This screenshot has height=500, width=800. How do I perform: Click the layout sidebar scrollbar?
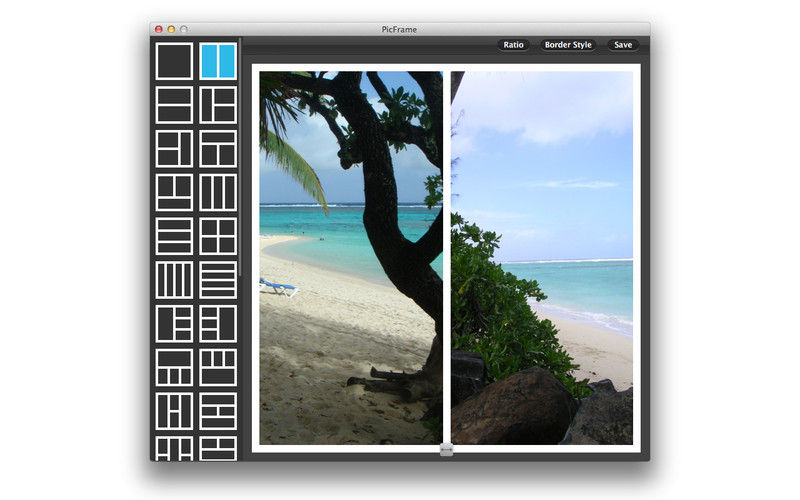coord(240,158)
